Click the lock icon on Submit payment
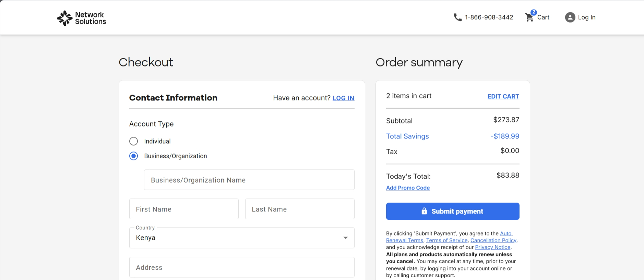 [x=424, y=211]
